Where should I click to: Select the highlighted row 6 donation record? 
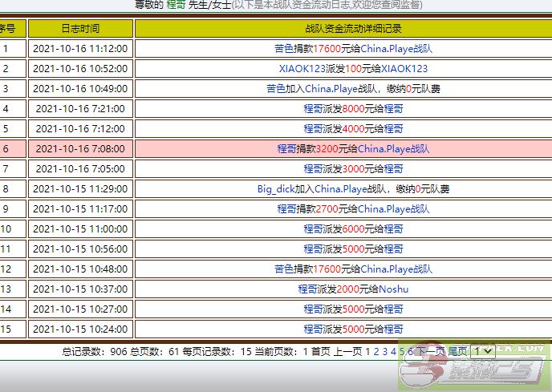pos(353,148)
